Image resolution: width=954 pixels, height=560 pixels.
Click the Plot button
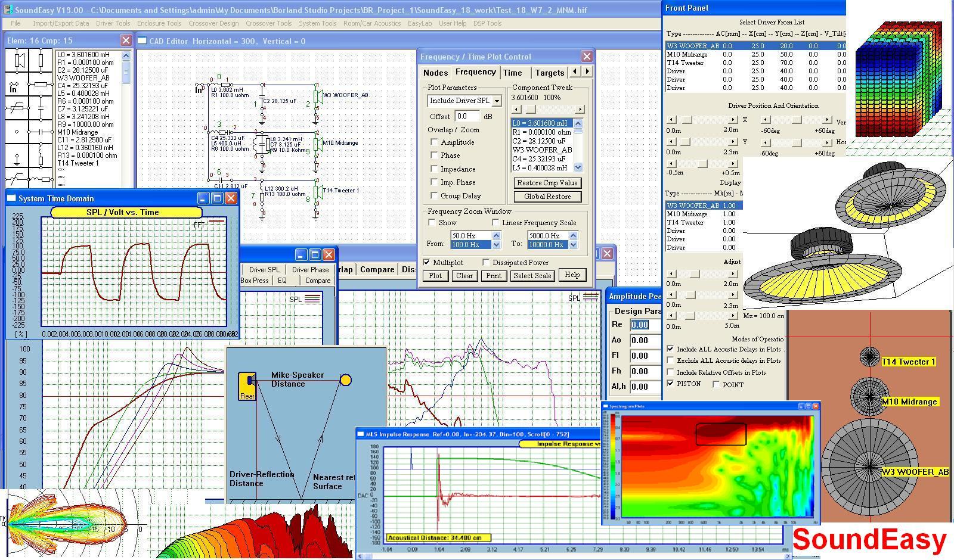[435, 275]
